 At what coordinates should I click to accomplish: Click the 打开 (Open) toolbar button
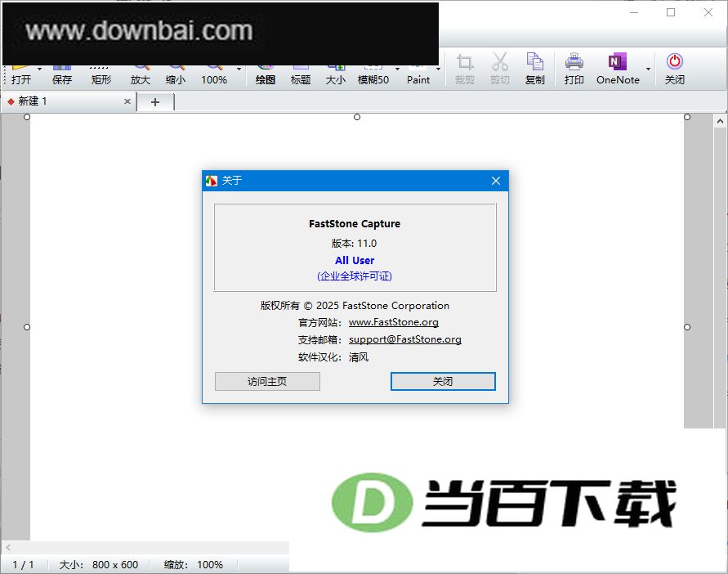coord(21,74)
